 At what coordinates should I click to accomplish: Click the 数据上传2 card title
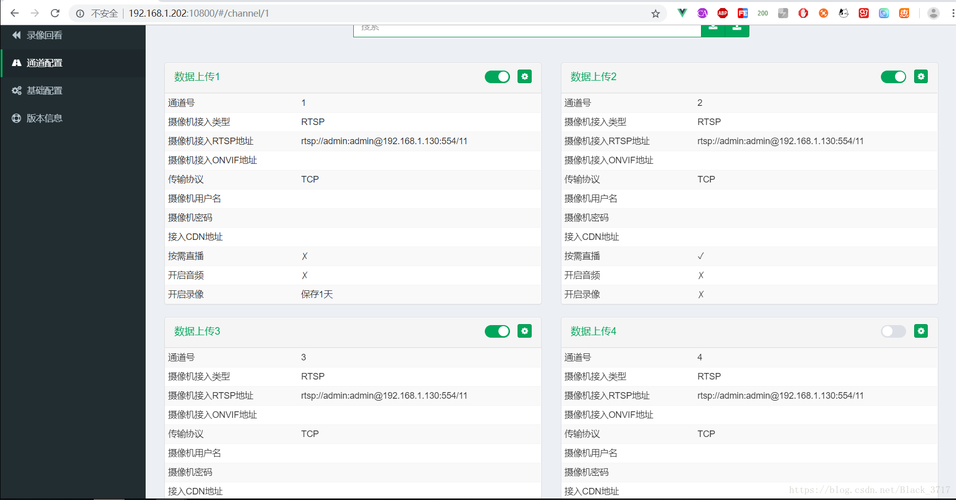(593, 77)
